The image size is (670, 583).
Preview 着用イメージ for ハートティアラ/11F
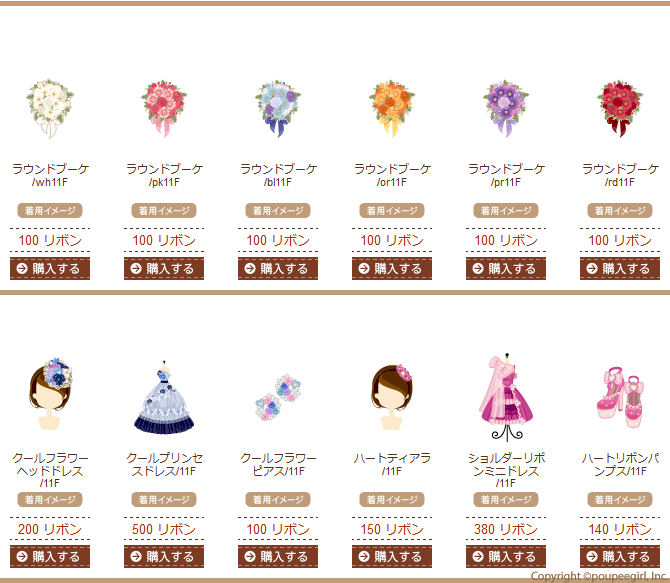coord(392,499)
